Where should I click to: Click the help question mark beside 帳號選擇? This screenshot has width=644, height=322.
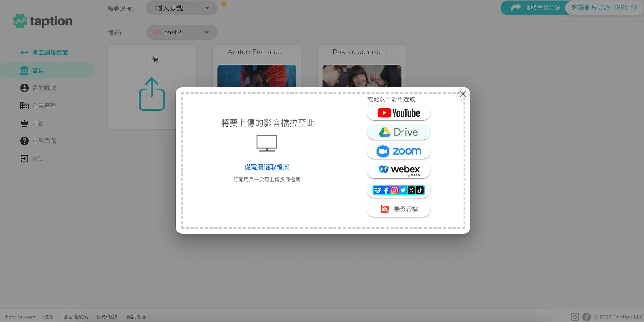click(x=224, y=4)
